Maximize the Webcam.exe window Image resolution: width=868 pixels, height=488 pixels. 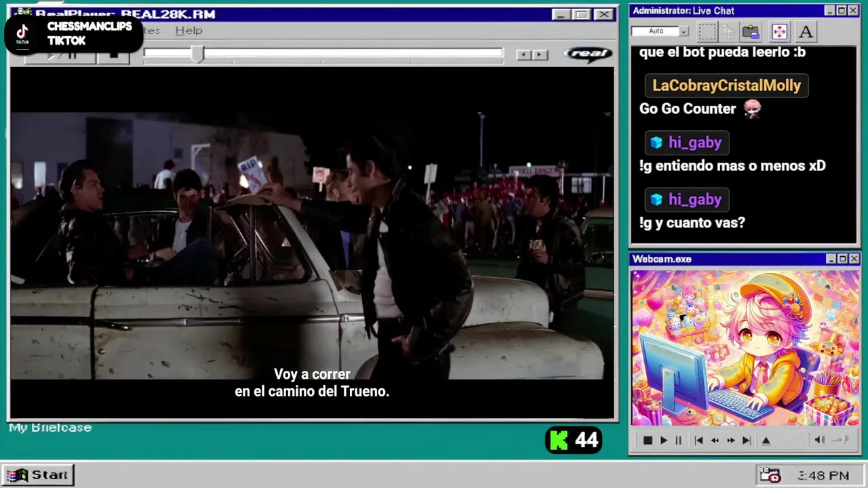tap(843, 259)
